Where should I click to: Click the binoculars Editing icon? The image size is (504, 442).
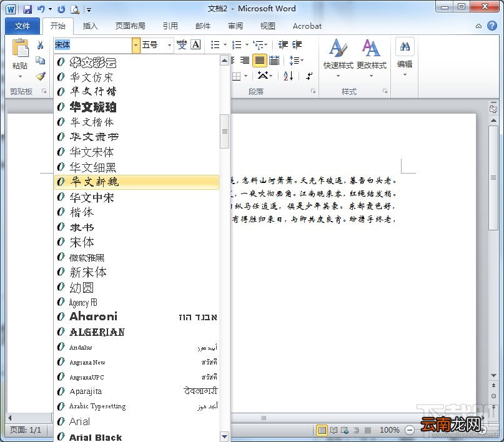[405, 47]
